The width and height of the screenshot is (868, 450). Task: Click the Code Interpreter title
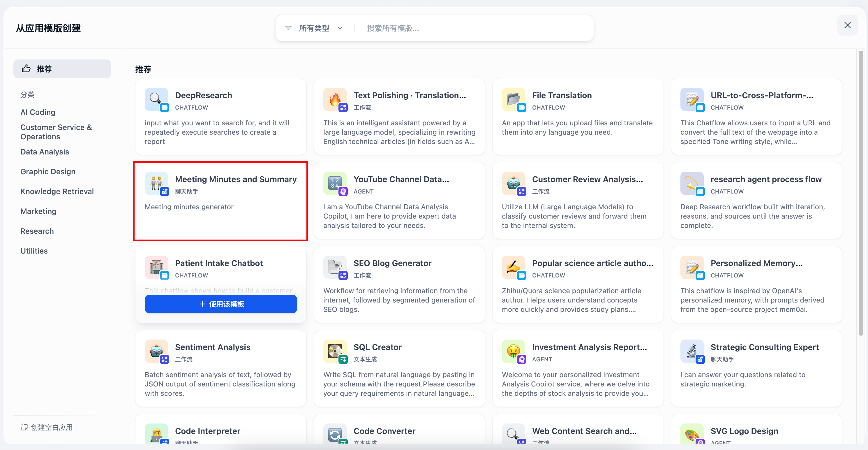click(x=208, y=431)
